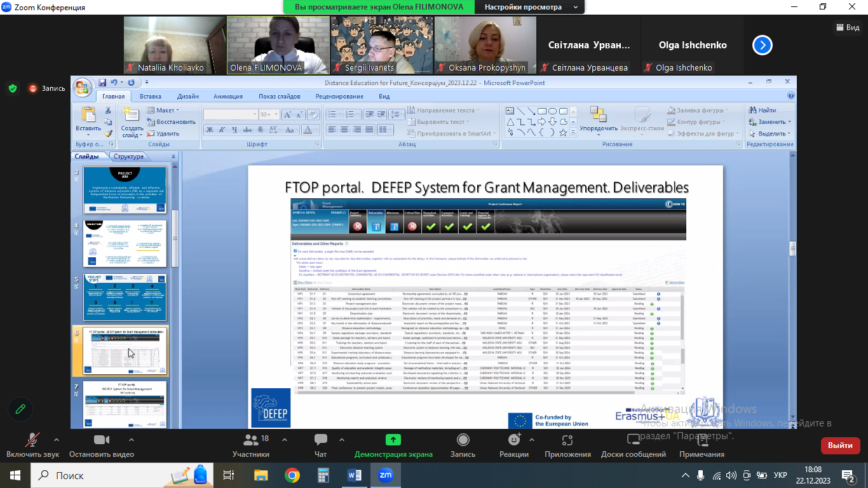Open Chrome from the Windows taskbar

pos(292,475)
